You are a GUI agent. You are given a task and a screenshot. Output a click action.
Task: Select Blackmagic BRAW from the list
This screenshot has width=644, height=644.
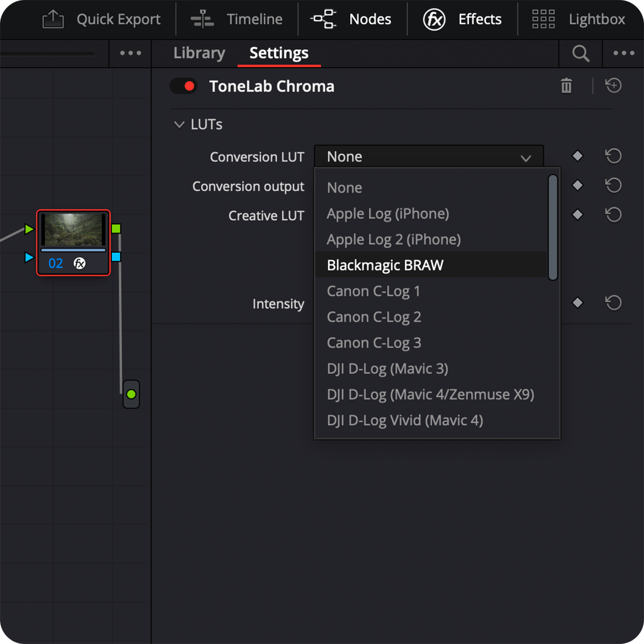(x=385, y=265)
